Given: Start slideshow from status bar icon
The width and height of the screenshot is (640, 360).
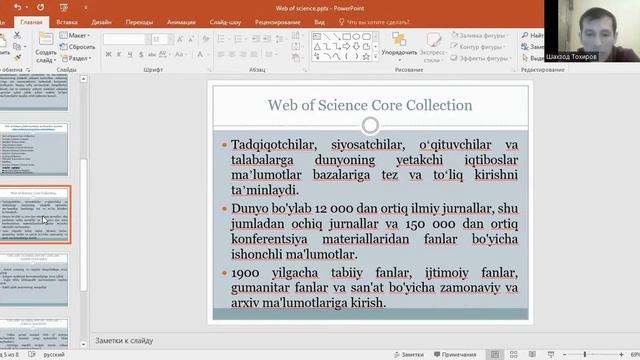Looking at the screenshot, I should [x=551, y=354].
